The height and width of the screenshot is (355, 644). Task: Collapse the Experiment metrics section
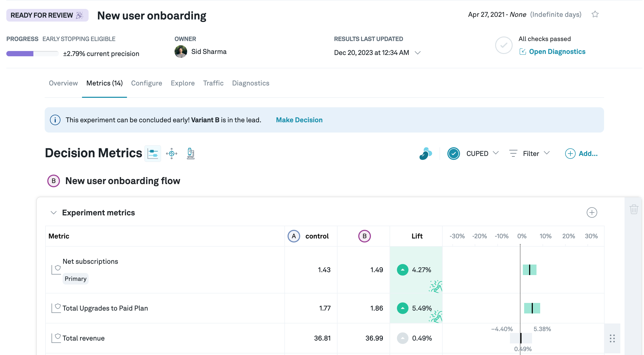54,212
